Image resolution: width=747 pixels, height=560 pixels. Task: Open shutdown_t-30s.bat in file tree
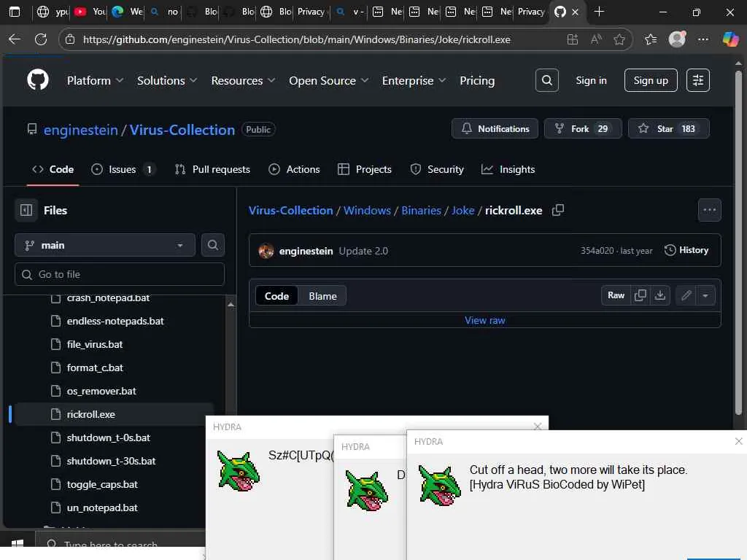click(111, 461)
